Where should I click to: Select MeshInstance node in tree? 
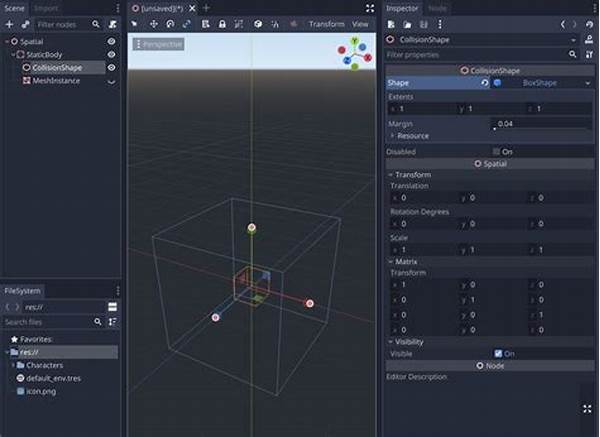(x=56, y=81)
